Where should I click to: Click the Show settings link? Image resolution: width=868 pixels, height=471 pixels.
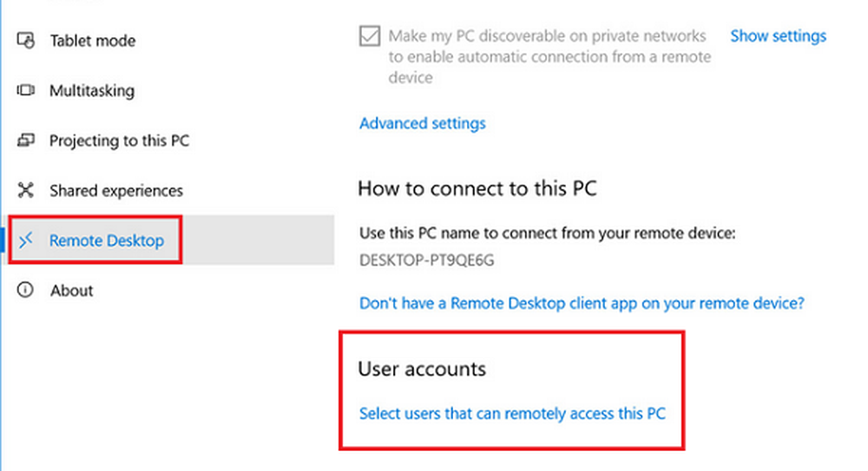pos(778,36)
